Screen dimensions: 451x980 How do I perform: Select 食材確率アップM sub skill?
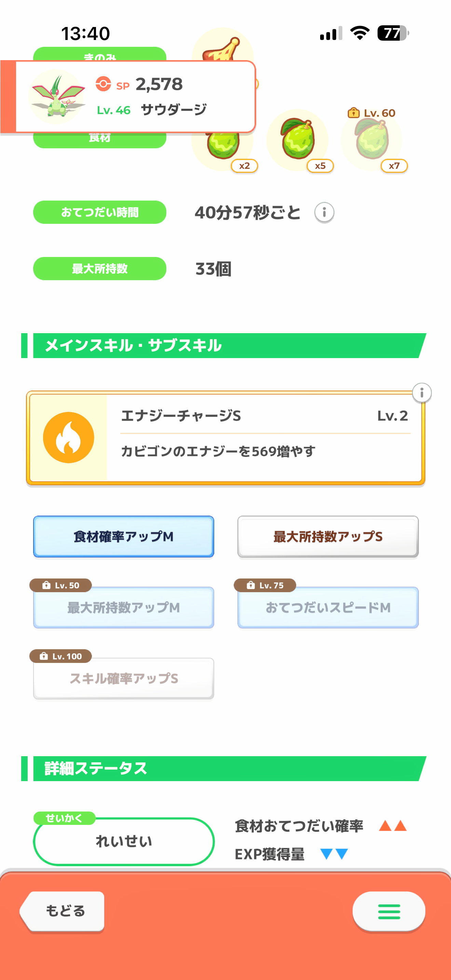(x=124, y=536)
